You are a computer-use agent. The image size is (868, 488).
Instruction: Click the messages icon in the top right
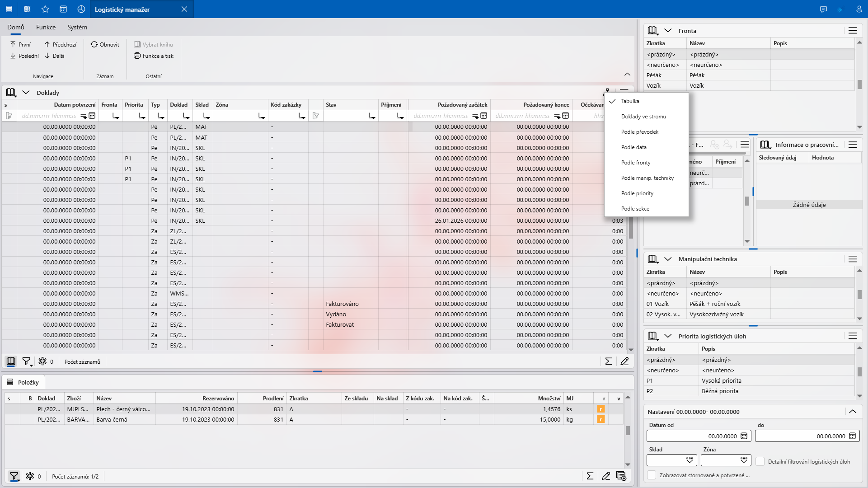click(x=823, y=9)
